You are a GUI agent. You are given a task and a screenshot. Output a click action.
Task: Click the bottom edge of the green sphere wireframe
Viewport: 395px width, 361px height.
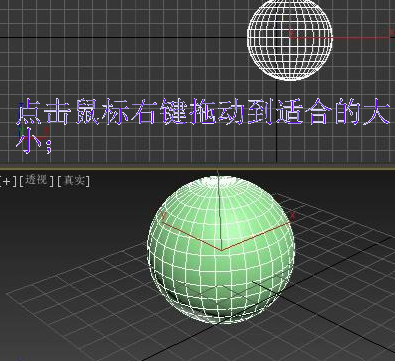pos(220,323)
